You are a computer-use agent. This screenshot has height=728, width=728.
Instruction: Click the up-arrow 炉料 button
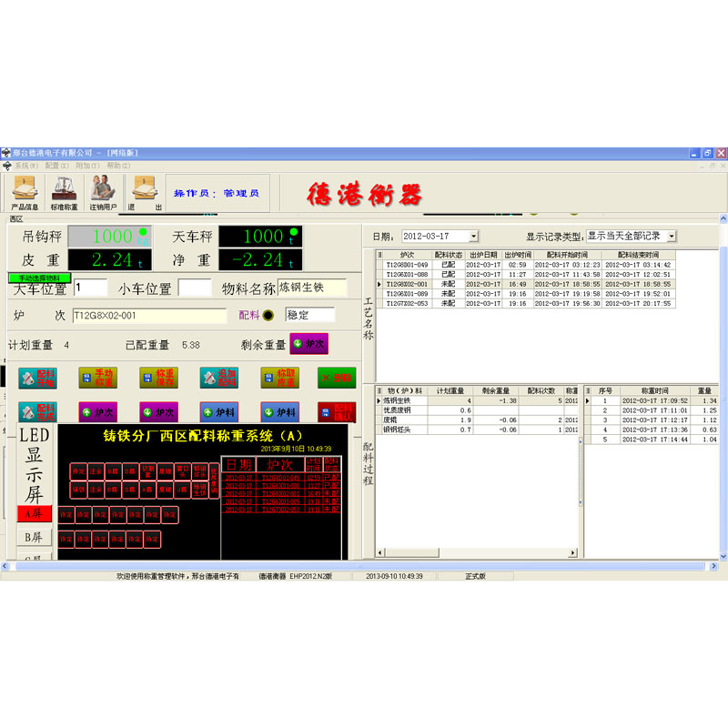219,412
